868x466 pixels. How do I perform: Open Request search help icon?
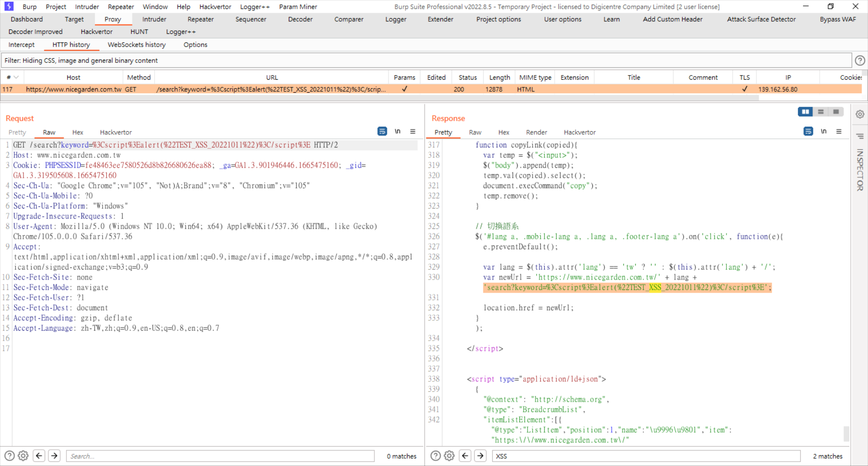[9, 456]
